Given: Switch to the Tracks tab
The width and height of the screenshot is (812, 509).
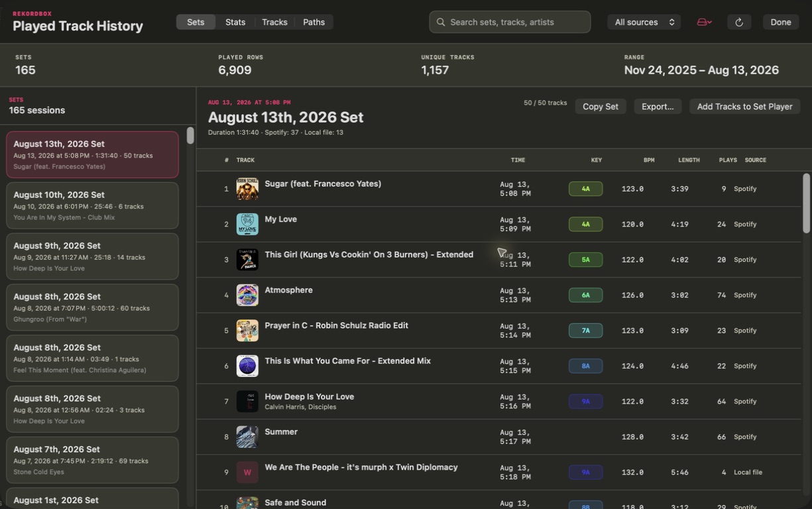Looking at the screenshot, I should (274, 22).
